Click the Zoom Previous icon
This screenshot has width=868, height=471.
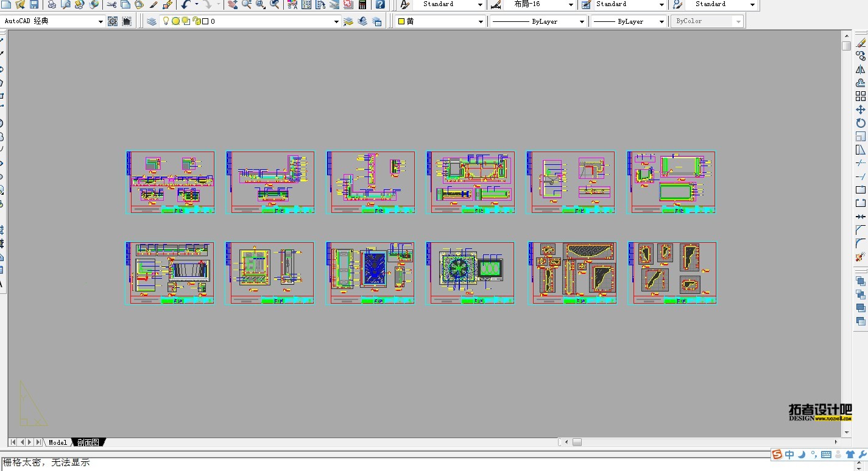(275, 5)
